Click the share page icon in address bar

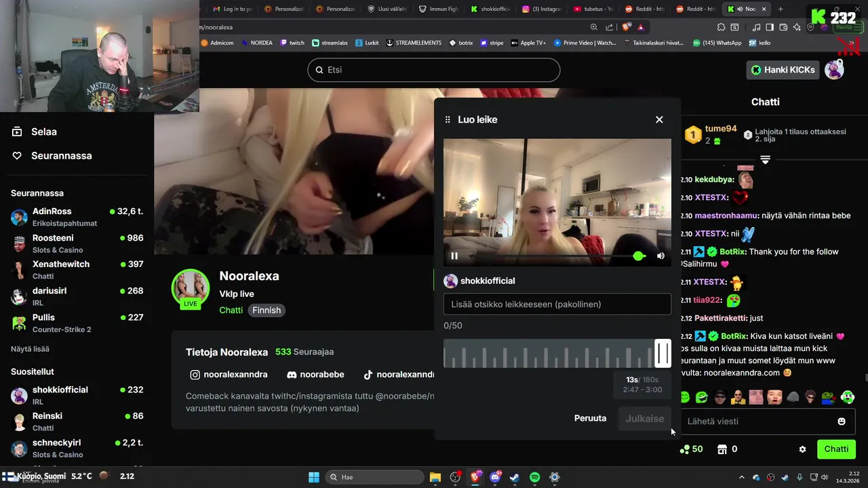pos(609,27)
